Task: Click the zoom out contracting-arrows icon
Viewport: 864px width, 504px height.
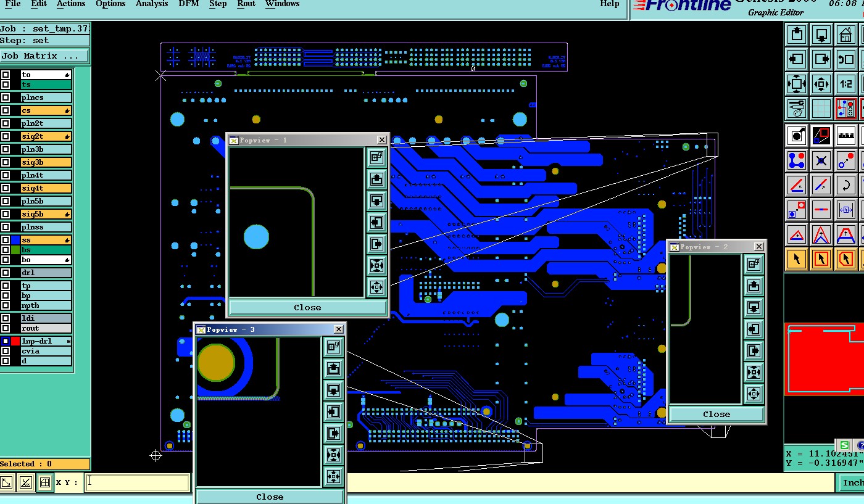Action: tap(821, 84)
